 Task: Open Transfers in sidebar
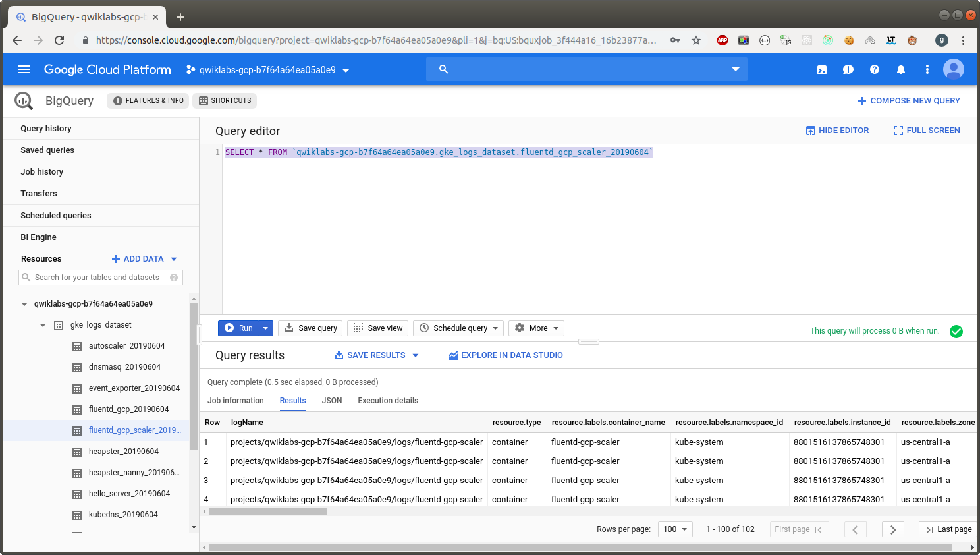[x=101, y=194]
